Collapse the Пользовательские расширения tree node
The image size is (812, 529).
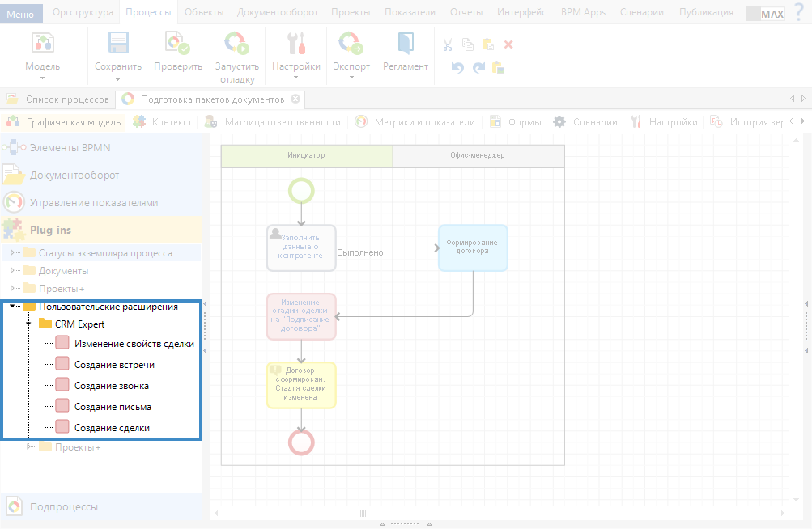(x=13, y=307)
